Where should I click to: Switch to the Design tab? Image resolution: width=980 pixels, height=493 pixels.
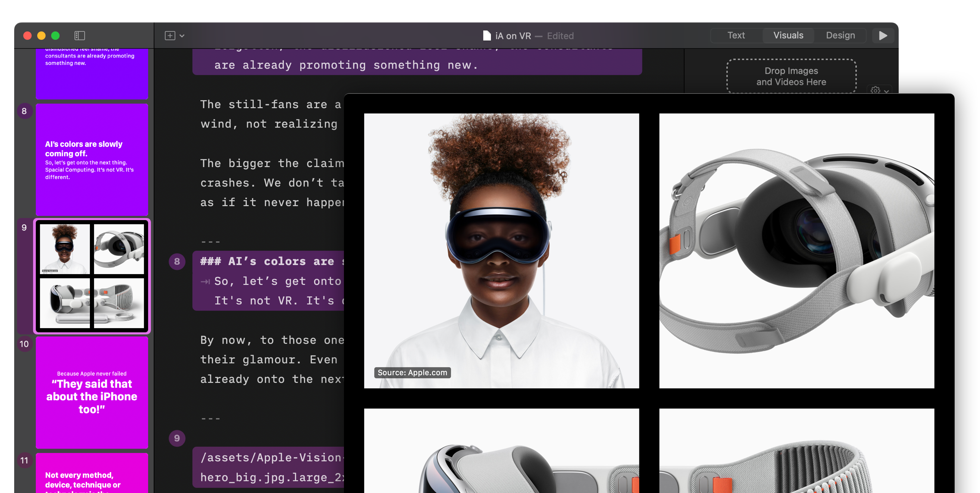[840, 35]
